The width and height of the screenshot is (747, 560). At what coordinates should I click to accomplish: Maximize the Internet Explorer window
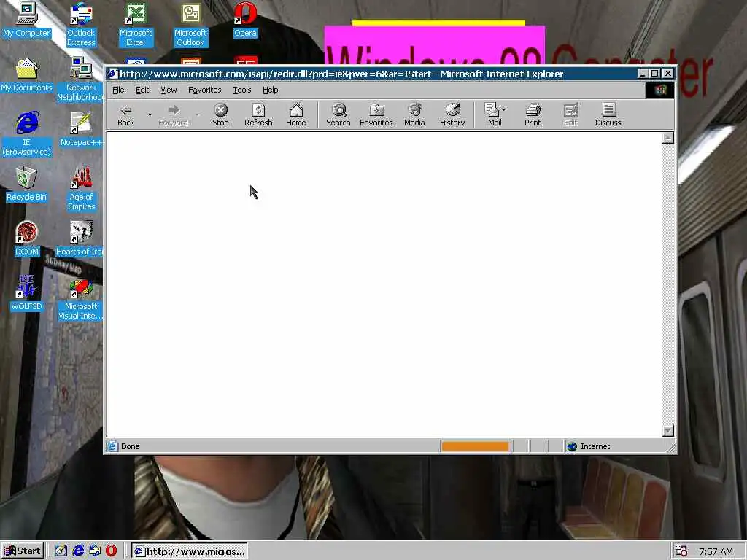655,74
